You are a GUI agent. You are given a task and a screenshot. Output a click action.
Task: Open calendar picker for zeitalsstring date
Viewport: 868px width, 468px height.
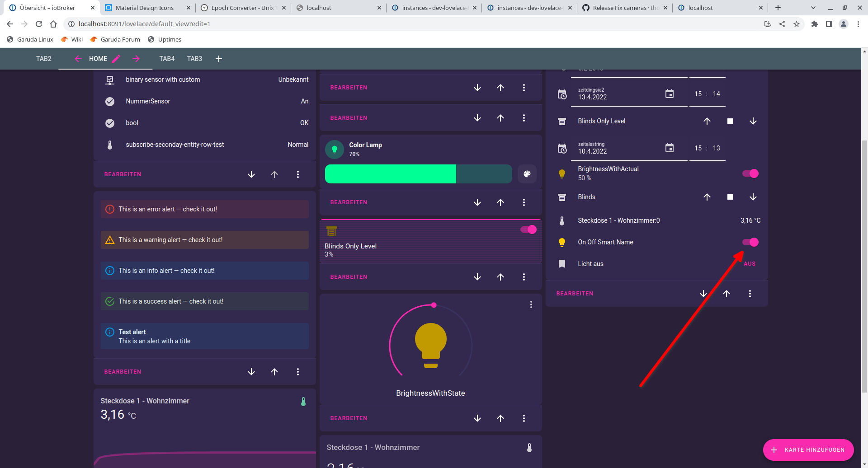pos(670,148)
